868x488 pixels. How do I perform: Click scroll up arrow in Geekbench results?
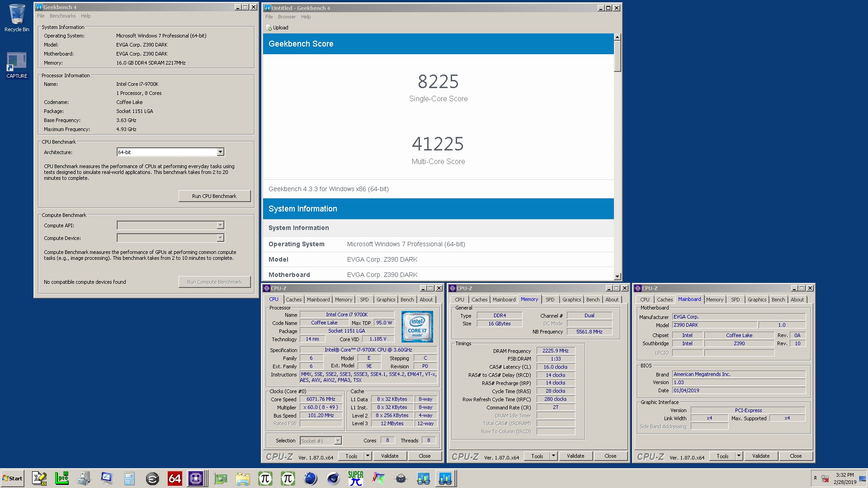pos(618,37)
